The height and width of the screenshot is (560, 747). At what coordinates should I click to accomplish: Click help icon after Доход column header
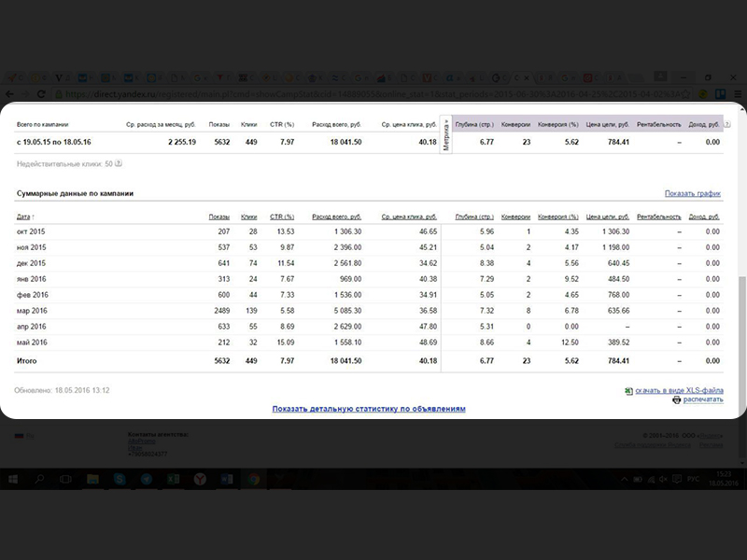[x=727, y=124]
